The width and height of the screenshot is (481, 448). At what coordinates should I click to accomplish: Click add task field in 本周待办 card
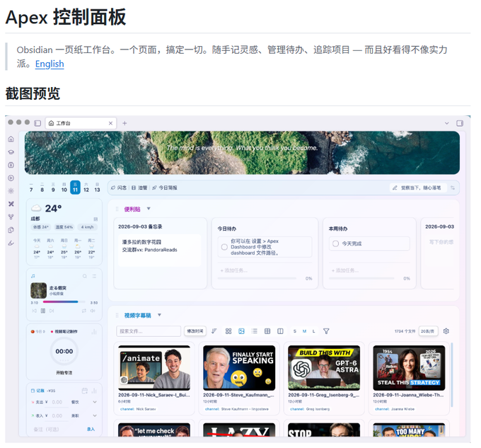[369, 270]
